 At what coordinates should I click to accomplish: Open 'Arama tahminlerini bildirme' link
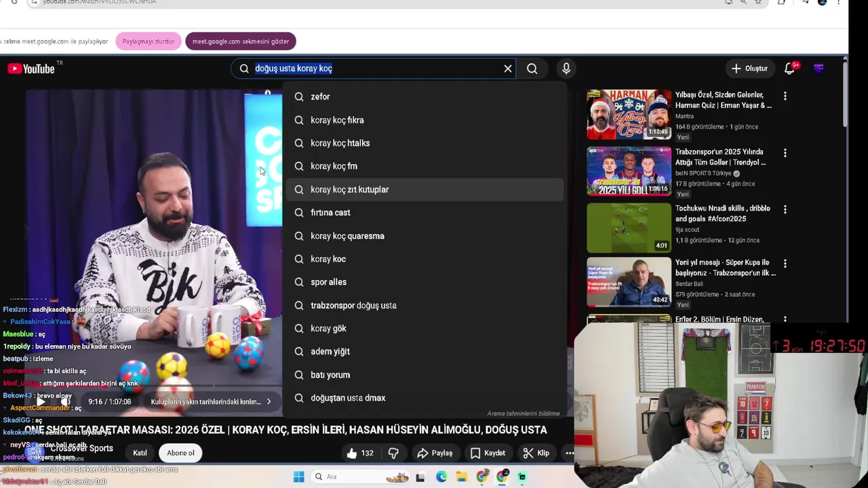(523, 413)
